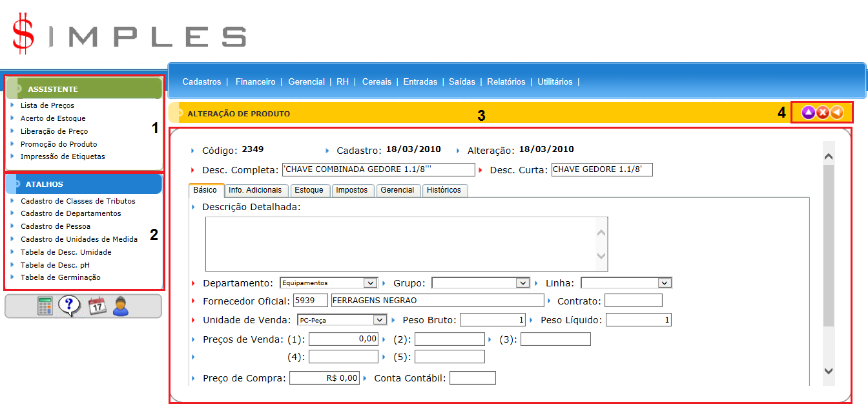
Task: Open the calendar icon showing 17
Action: [97, 306]
